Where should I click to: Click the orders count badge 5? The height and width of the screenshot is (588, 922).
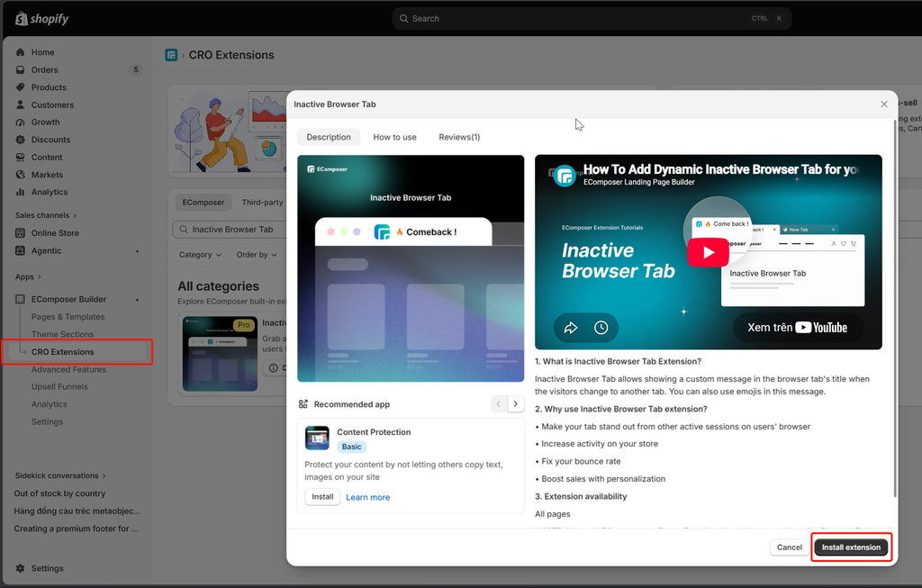point(136,70)
